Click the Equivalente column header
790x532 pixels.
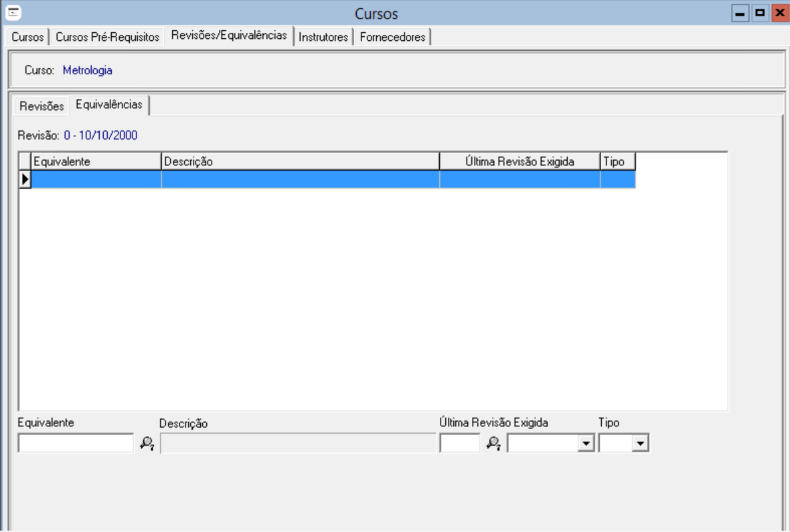point(96,161)
